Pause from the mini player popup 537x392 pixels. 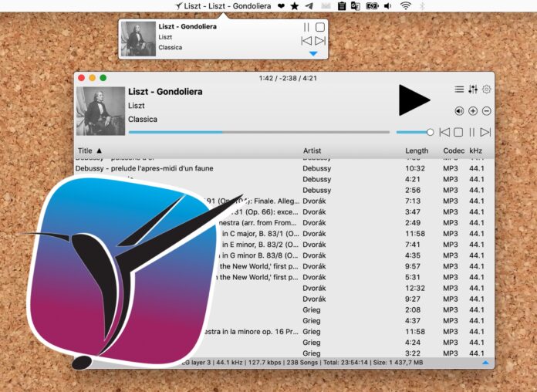click(306, 27)
